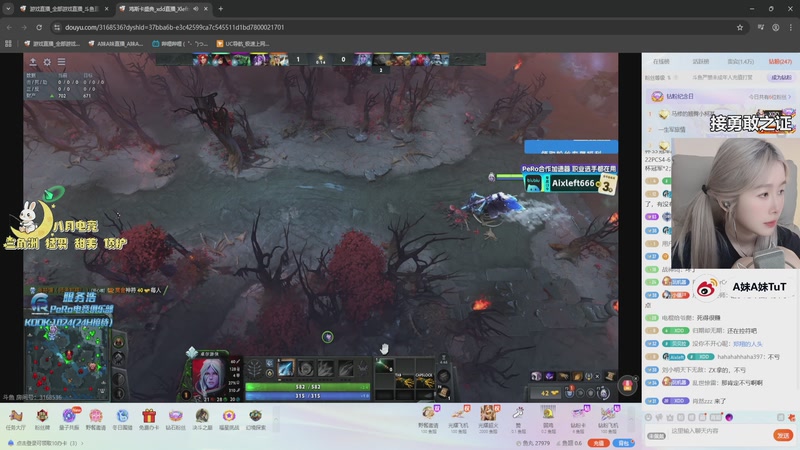
Task: Send the 荧光棒-style gift priced 0.2 鱼翅
Action: [548, 419]
